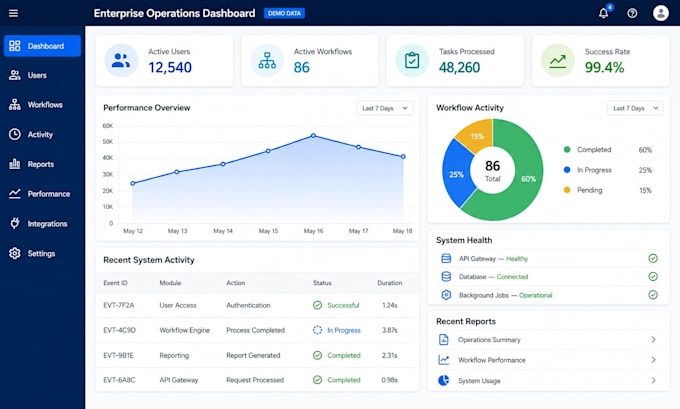Viewport: 680px width, 409px height.
Task: Click the May 18 chart data point
Action: (x=403, y=157)
